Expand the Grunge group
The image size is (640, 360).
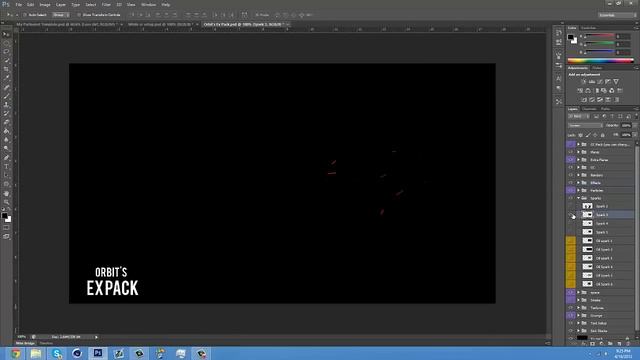pos(578,316)
